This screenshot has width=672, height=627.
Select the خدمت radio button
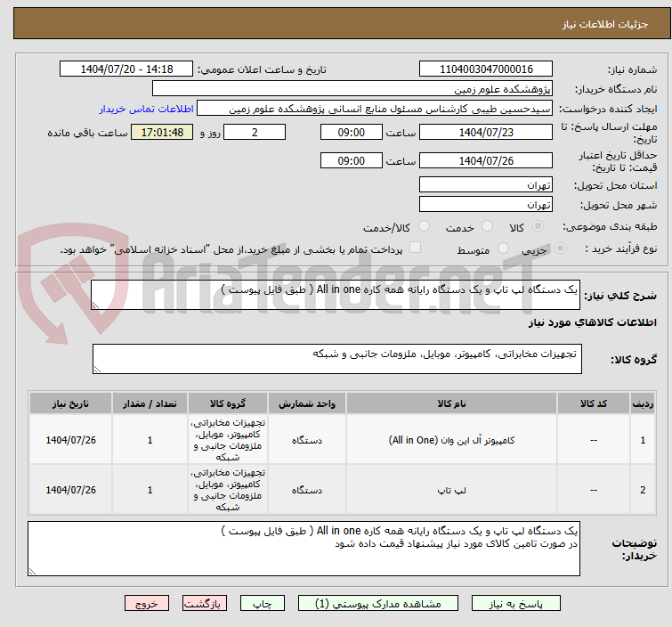(487, 226)
